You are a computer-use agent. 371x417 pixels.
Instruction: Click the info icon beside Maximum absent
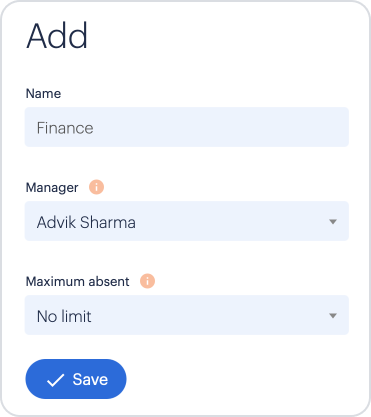147,281
